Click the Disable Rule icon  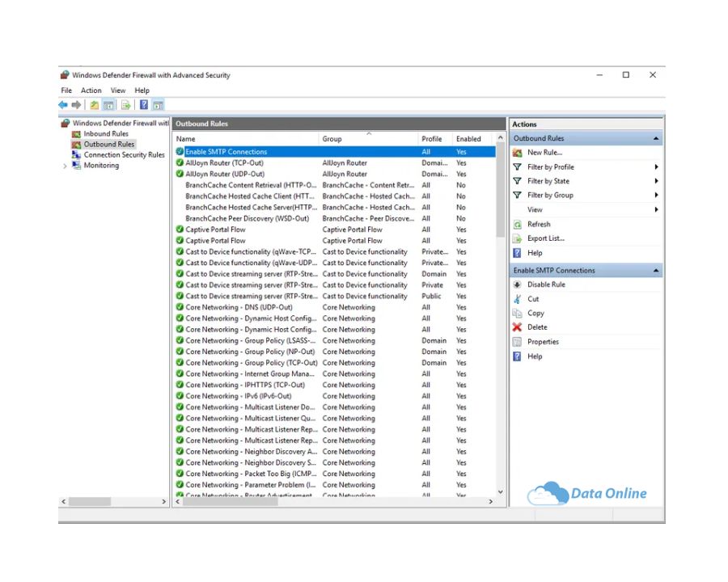coord(517,285)
